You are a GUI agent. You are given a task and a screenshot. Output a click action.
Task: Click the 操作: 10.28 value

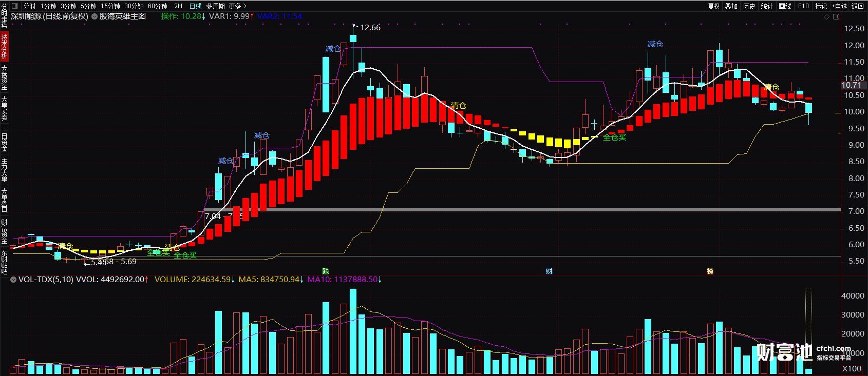183,16
